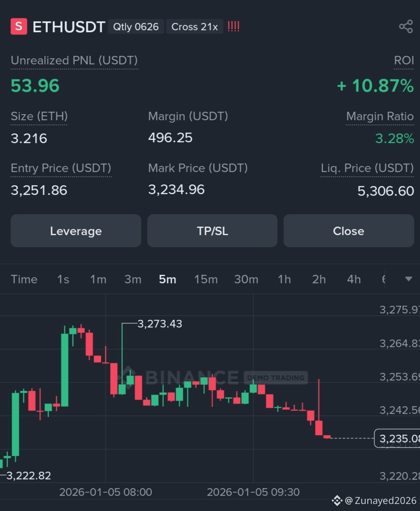Tap the Cross 21x badge
The height and width of the screenshot is (511, 420).
(195, 27)
